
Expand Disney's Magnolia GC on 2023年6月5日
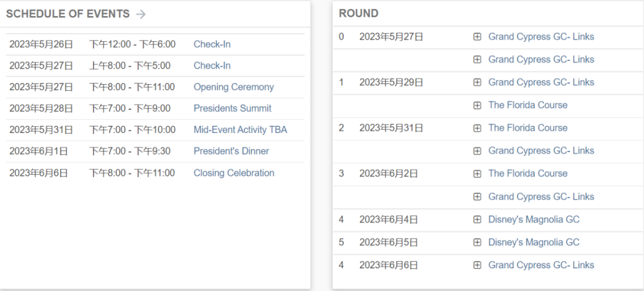pyautogui.click(x=477, y=243)
